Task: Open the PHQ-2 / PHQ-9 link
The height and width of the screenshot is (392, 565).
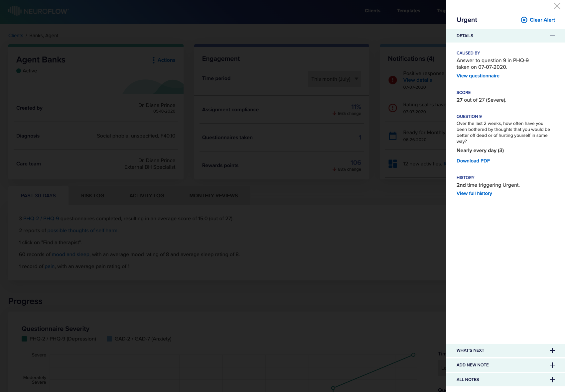Action: pos(41,219)
